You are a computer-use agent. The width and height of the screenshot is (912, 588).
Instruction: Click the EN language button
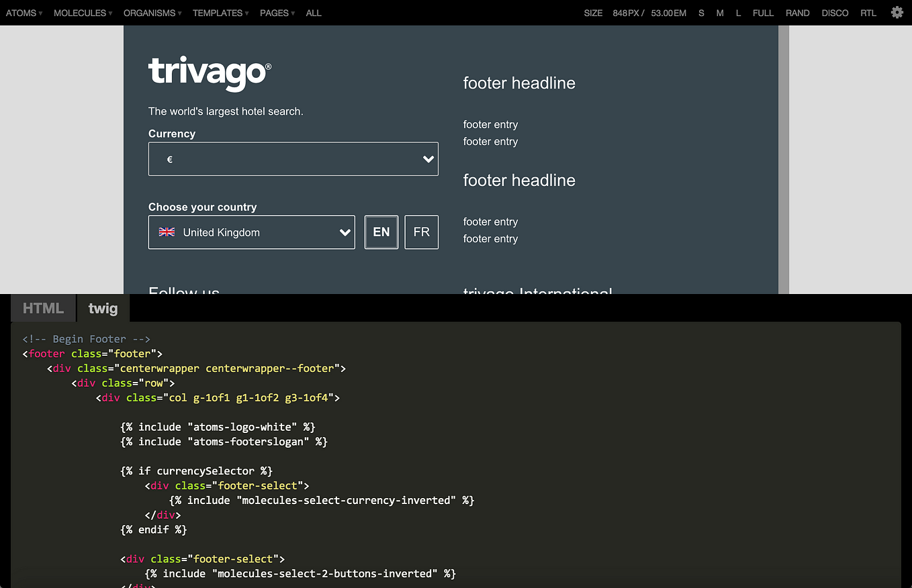pos(381,232)
